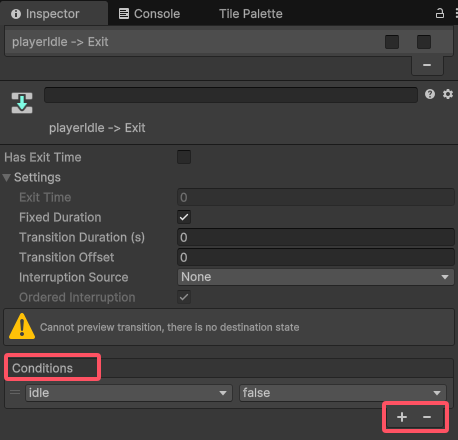
Task: Switch to the Tile Palette tab
Action: click(251, 14)
